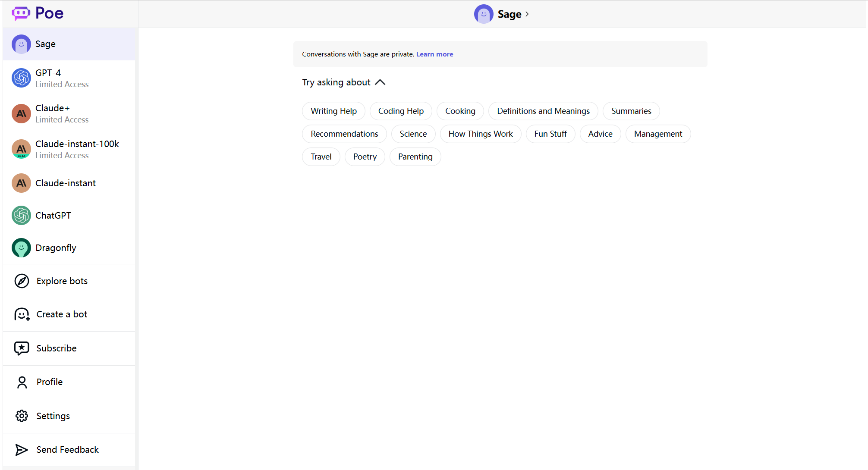Click the Subscribe star icon
868x470 pixels.
pos(22,348)
